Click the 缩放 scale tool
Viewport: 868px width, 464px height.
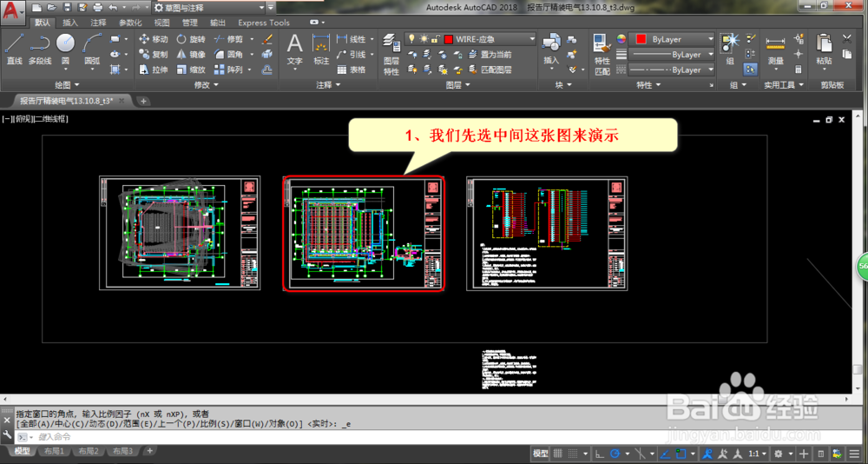[191, 70]
